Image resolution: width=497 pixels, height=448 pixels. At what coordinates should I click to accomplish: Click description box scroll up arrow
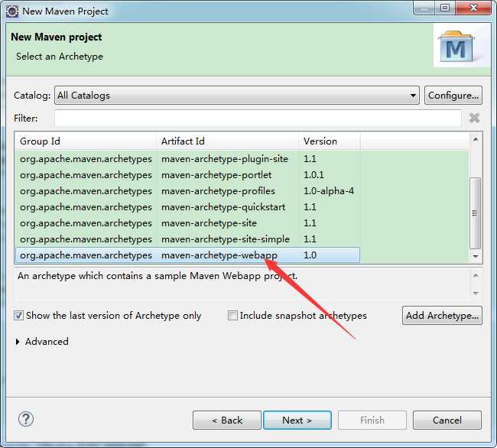[476, 275]
